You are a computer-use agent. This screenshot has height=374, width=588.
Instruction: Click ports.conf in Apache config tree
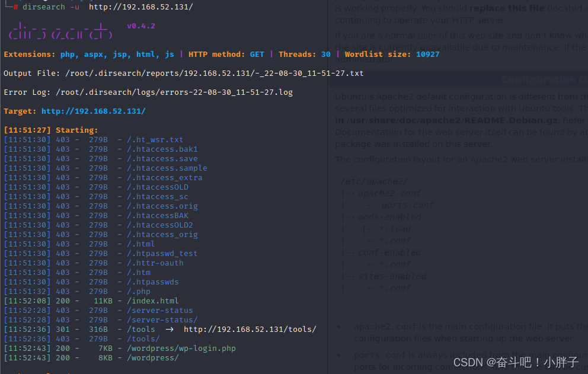tap(407, 205)
